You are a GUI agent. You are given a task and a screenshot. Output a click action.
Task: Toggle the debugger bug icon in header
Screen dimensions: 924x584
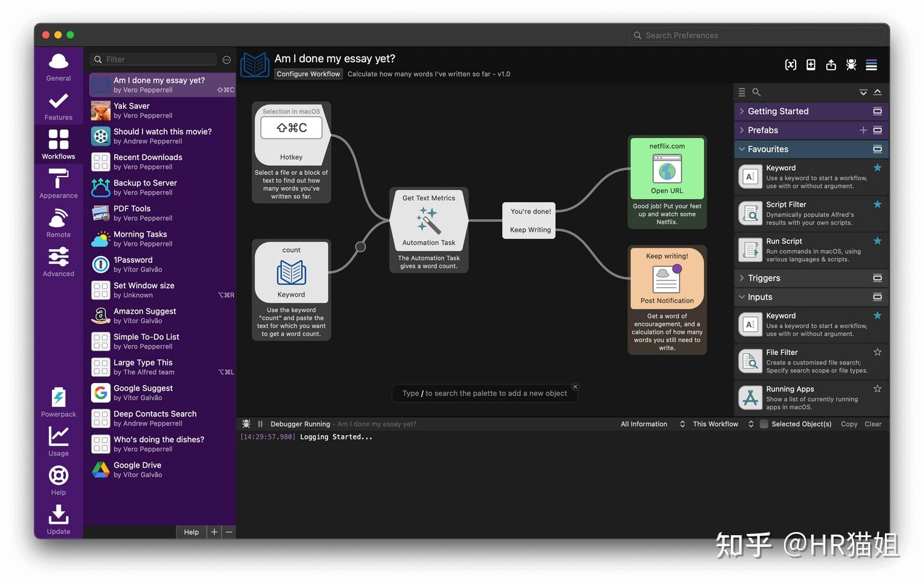851,65
